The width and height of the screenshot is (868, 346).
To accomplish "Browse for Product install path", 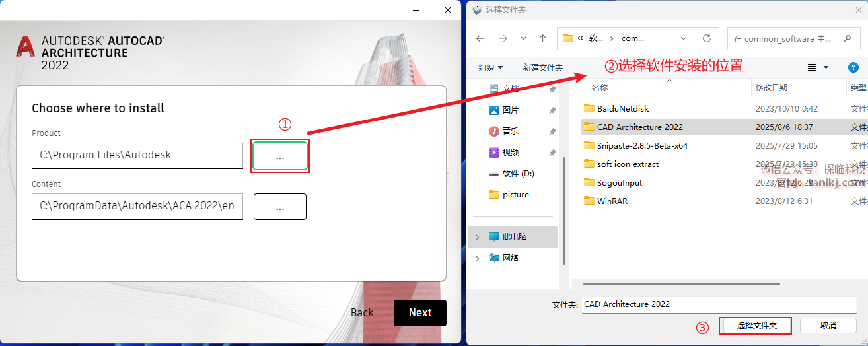I will coord(280,156).
